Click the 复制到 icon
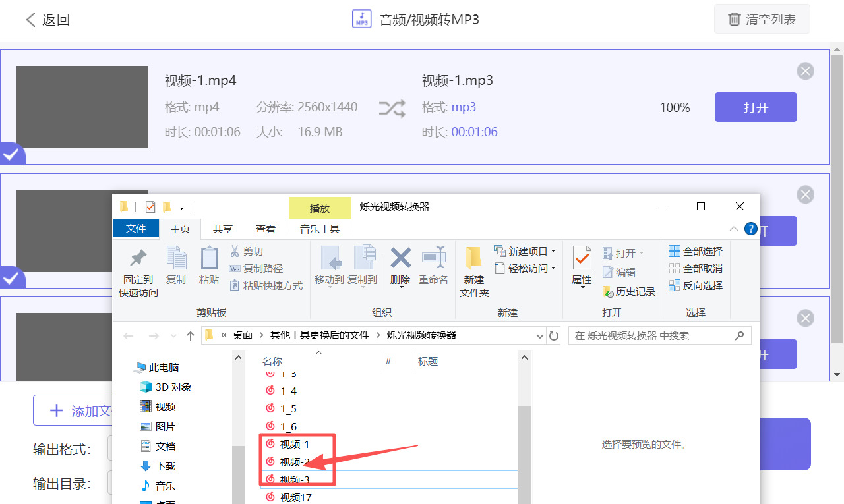Screen dimensions: 844x504 pos(363,259)
